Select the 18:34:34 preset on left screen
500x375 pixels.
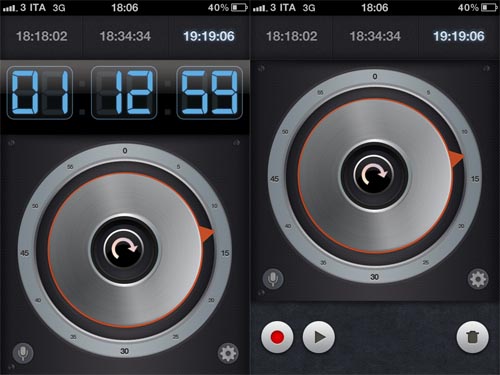(x=125, y=36)
